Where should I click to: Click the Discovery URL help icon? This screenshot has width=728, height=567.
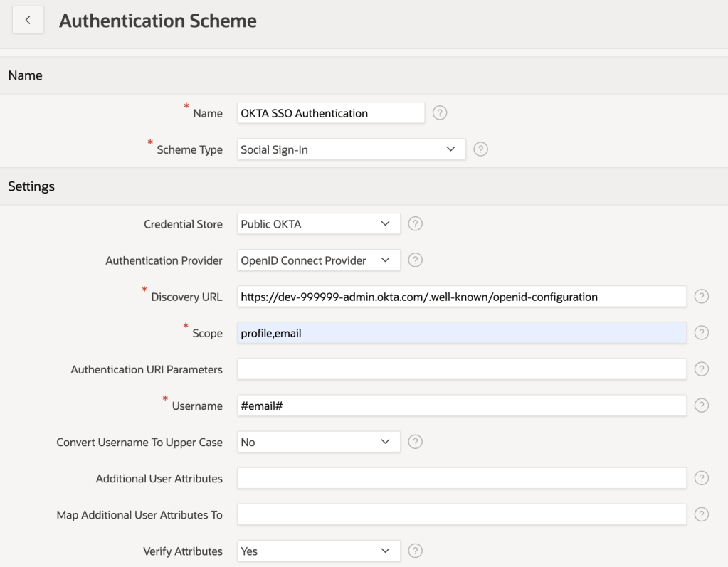click(701, 297)
